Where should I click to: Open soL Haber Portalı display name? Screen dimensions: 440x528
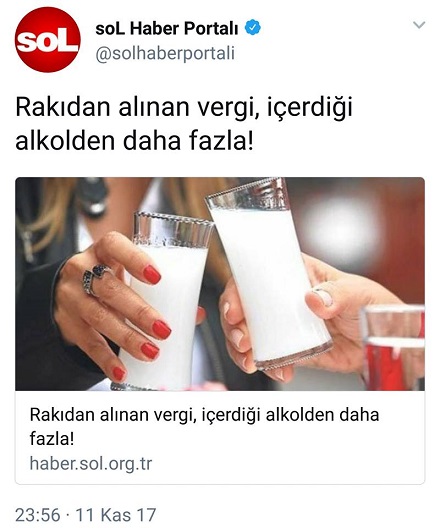pos(167,28)
